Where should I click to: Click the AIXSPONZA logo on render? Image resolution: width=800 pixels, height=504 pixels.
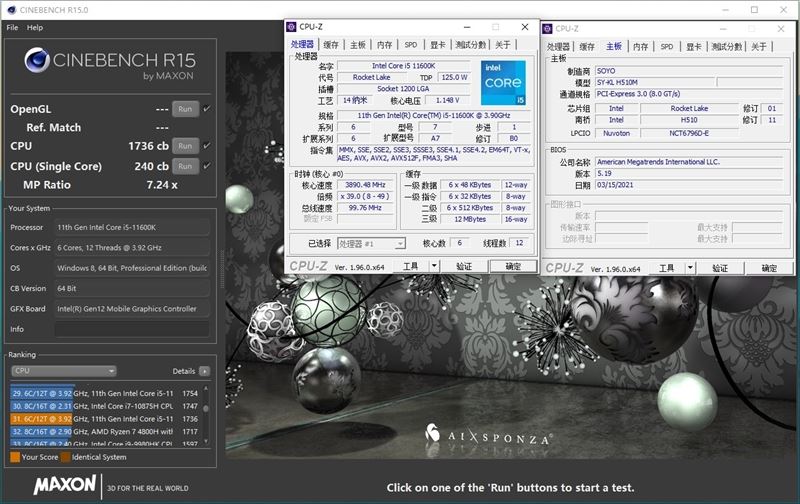(488, 435)
